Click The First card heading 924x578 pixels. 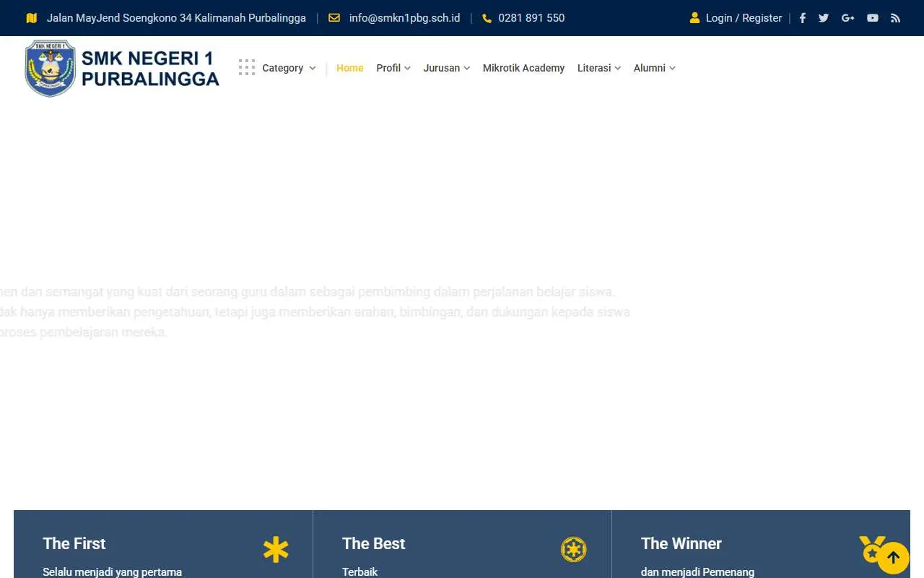74,543
